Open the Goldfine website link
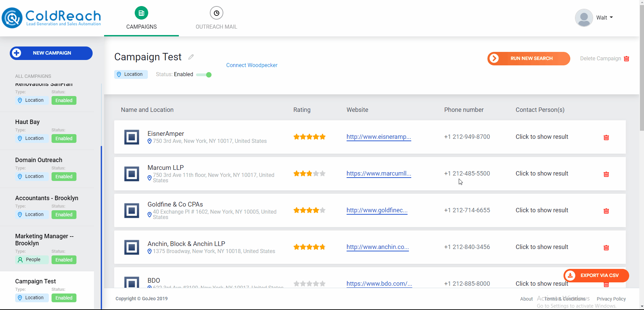The width and height of the screenshot is (644, 310). 377,210
